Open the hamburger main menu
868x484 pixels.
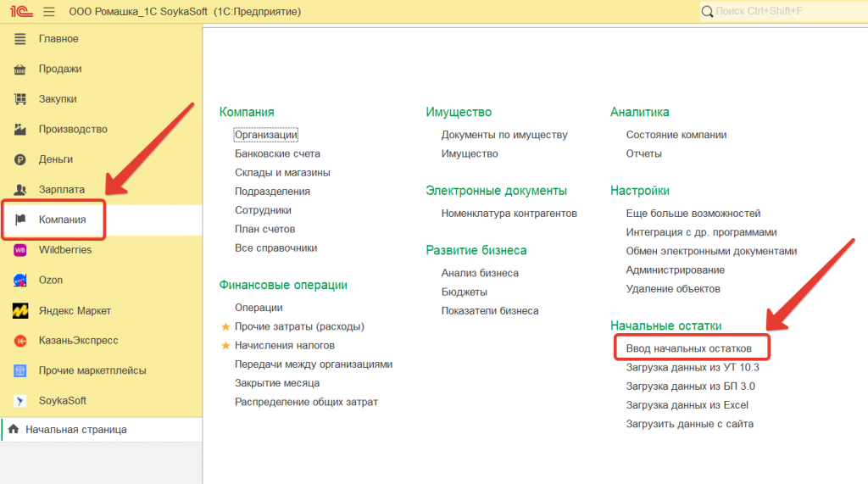pos(48,12)
